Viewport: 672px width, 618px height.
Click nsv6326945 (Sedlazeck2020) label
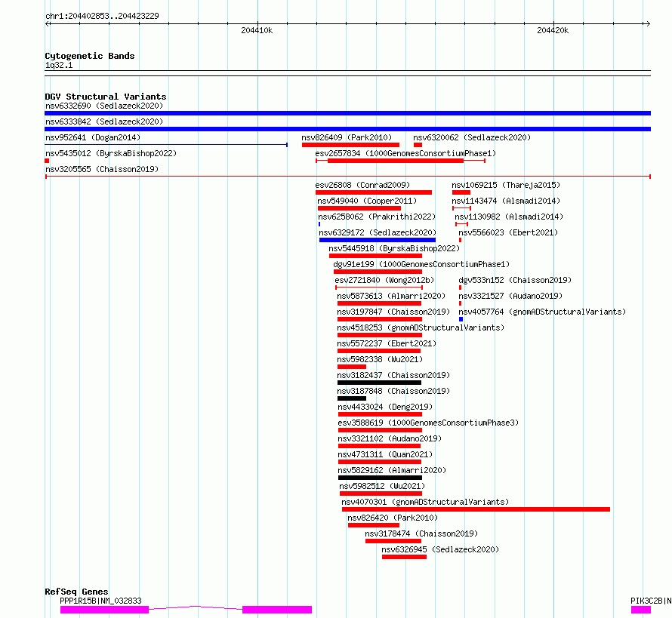pos(440,549)
